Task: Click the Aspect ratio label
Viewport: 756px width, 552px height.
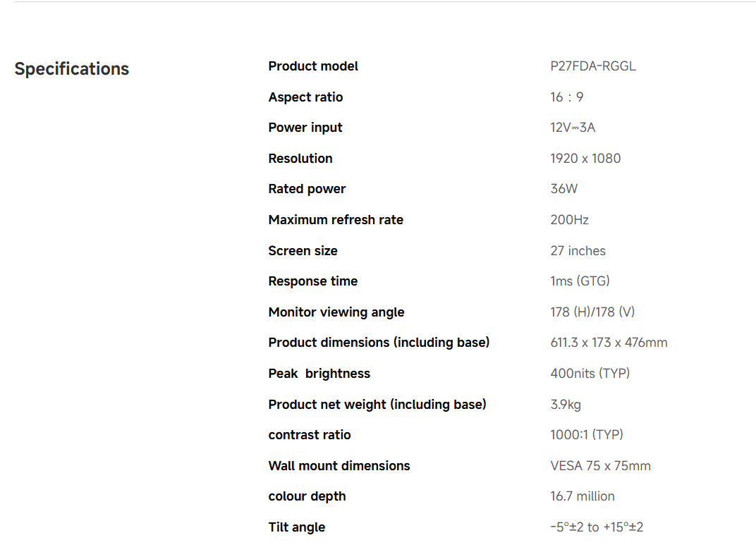Action: pos(305,97)
